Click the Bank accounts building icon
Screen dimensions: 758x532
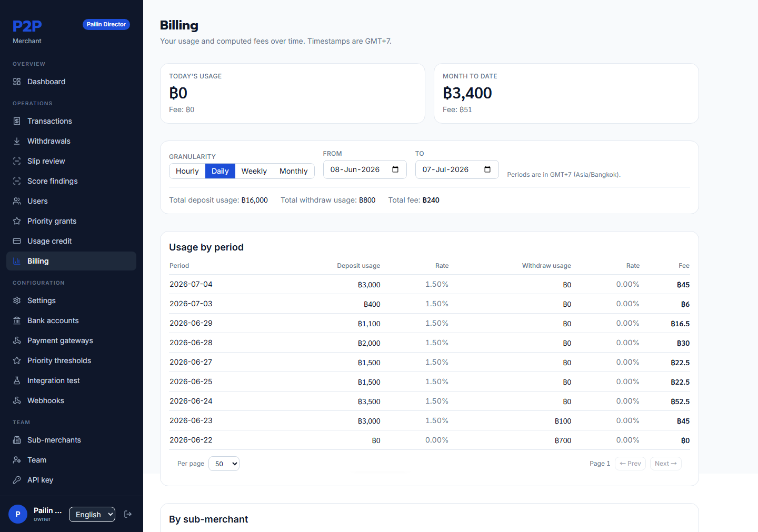pyautogui.click(x=17, y=320)
